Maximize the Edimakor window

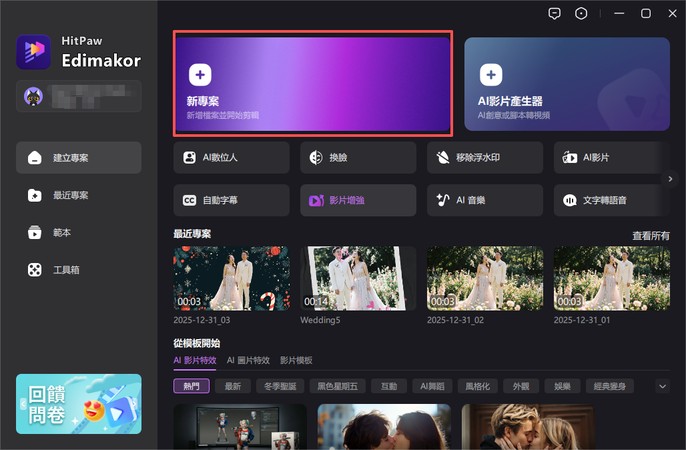tap(646, 14)
